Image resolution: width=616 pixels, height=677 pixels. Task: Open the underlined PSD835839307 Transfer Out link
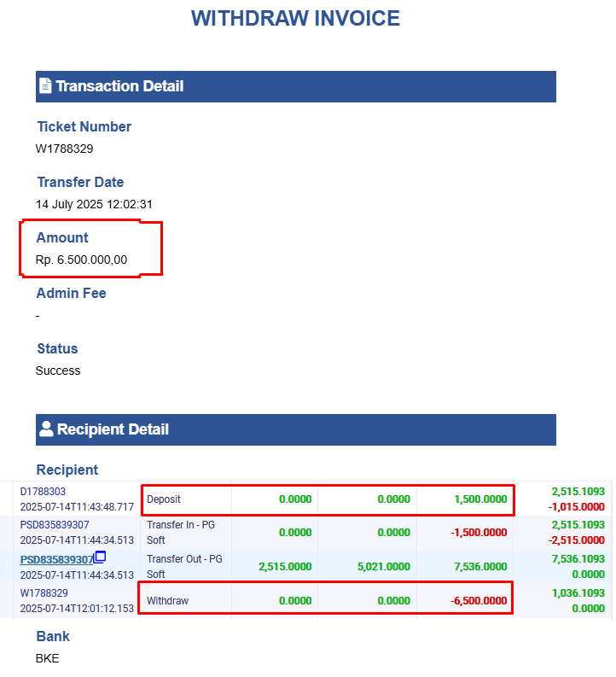tap(56, 559)
